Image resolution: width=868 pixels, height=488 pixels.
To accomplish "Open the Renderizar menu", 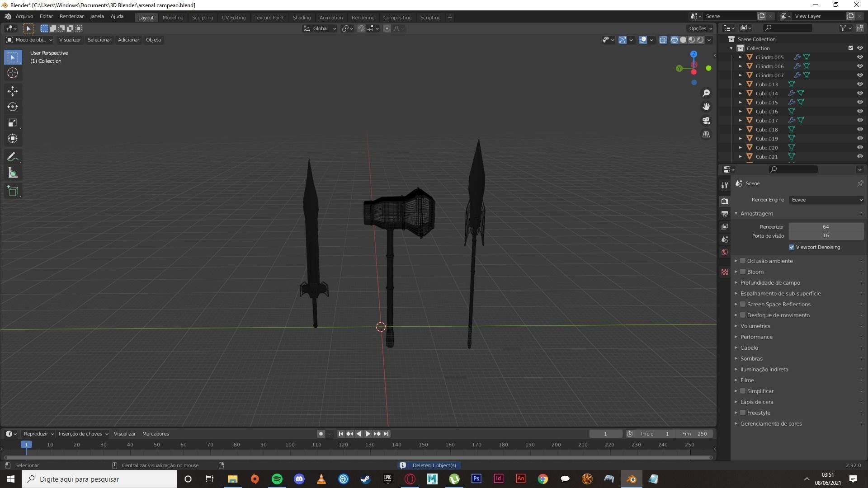I will coord(71,16).
